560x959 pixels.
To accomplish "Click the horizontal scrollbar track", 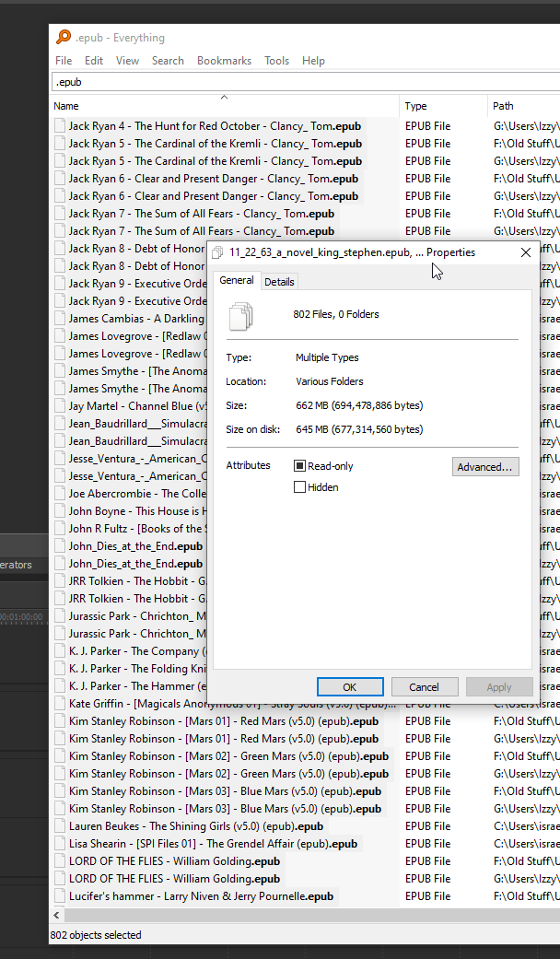I will [312, 915].
